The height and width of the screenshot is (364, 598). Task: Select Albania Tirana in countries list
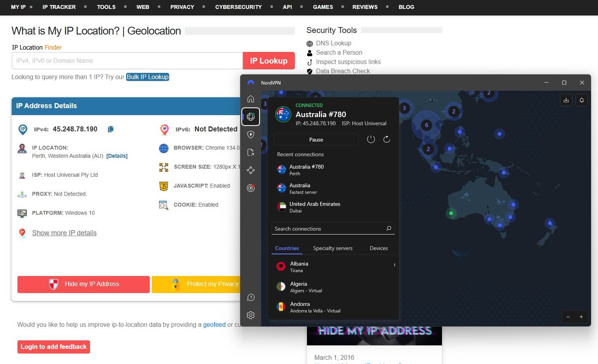tap(333, 267)
